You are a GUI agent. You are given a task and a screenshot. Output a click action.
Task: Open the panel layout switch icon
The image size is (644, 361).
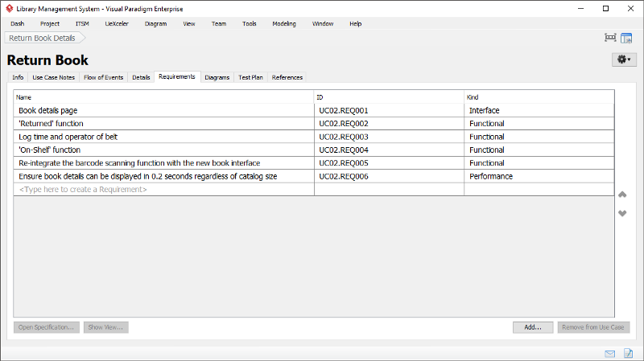pos(626,38)
